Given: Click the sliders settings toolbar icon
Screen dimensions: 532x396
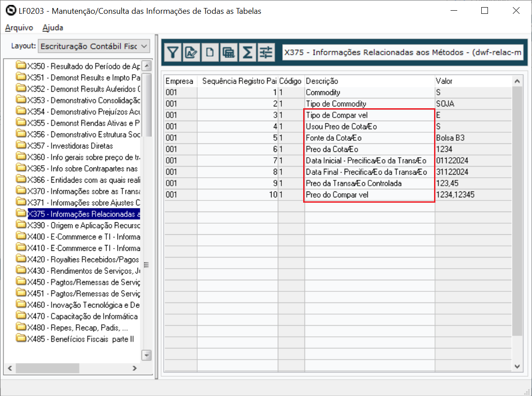Looking at the screenshot, I should pos(266,52).
